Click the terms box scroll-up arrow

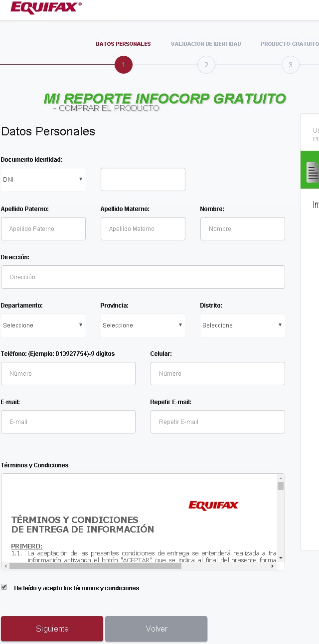tap(281, 478)
